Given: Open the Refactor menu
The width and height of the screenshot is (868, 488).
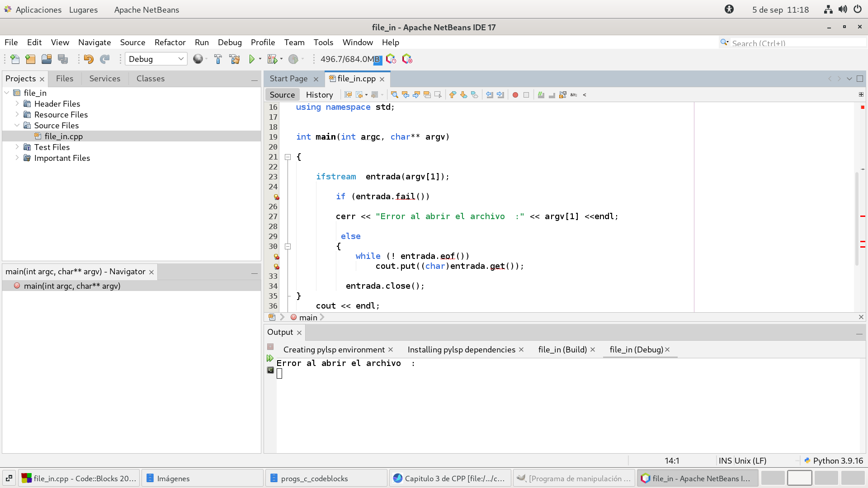Looking at the screenshot, I should [x=170, y=42].
